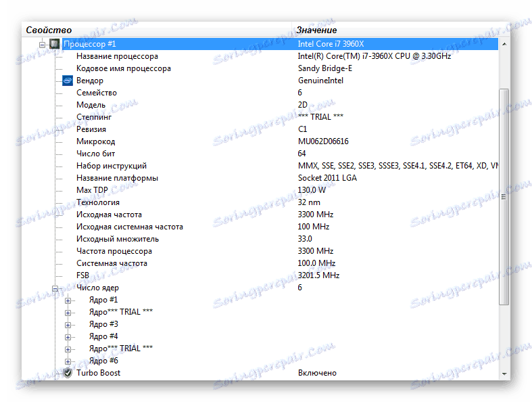Select the Набор инструкций row
The image size is (532, 402).
(280, 166)
